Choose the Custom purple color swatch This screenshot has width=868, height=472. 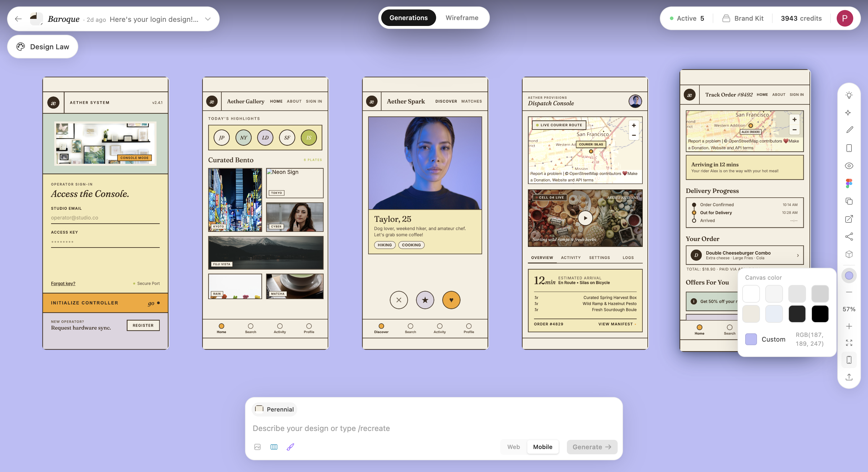[x=751, y=339]
